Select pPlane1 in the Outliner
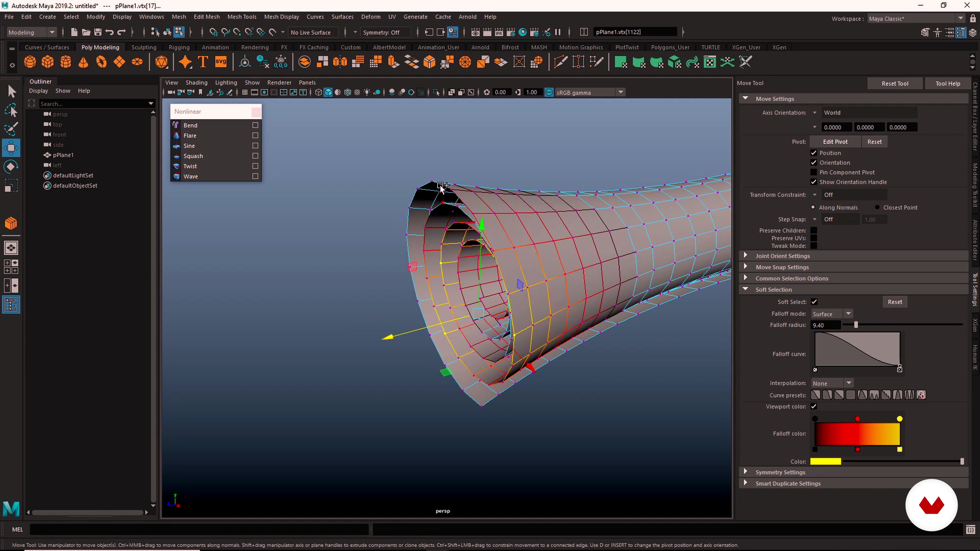980x551 pixels. tap(63, 155)
